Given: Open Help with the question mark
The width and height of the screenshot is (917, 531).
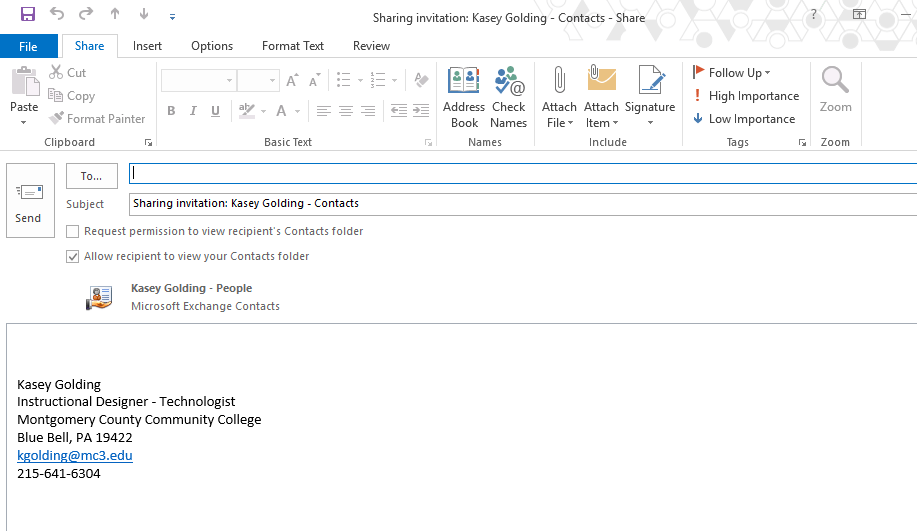Looking at the screenshot, I should (813, 15).
